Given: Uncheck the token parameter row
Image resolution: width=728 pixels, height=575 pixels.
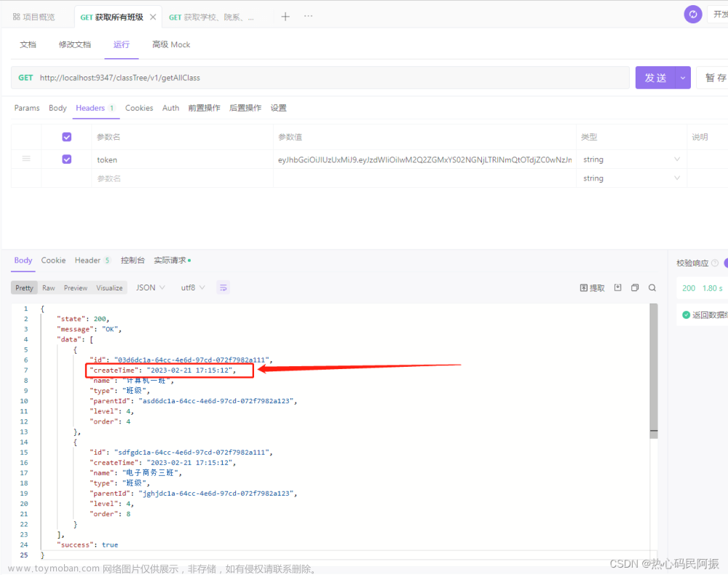Looking at the screenshot, I should 66,159.
